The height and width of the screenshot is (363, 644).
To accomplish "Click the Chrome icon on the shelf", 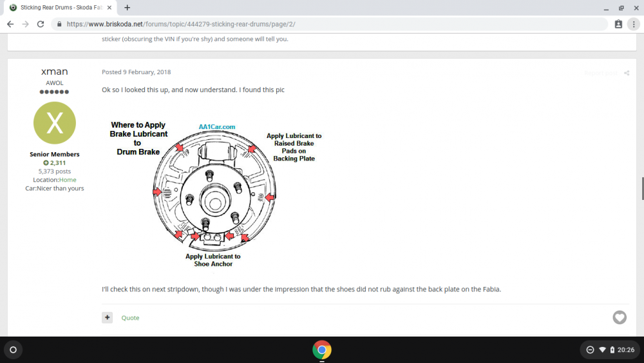I will (321, 350).
